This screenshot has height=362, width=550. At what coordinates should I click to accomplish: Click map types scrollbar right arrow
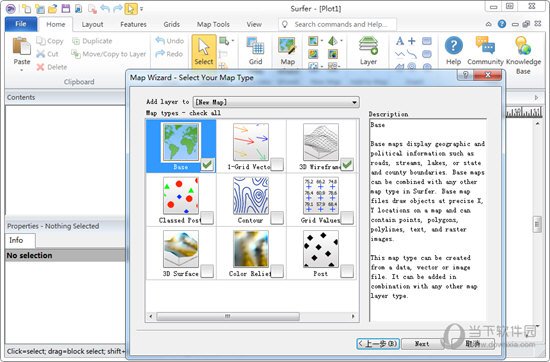pyautogui.click(x=353, y=316)
